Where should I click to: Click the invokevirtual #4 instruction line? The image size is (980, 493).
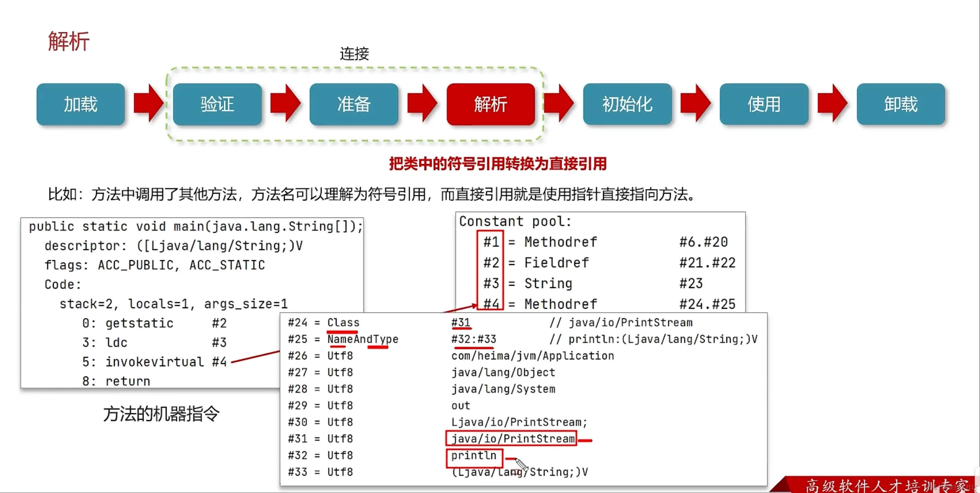pos(154,362)
